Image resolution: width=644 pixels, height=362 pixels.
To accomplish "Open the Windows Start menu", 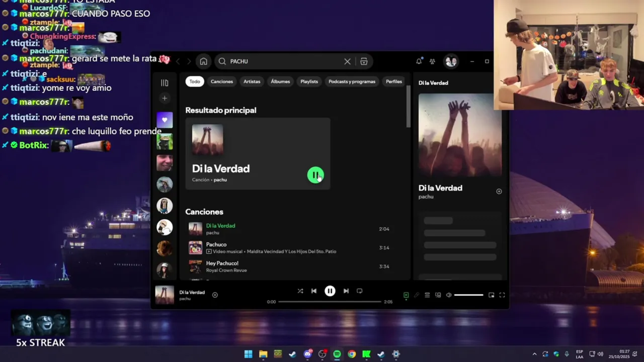I will pyautogui.click(x=248, y=354).
